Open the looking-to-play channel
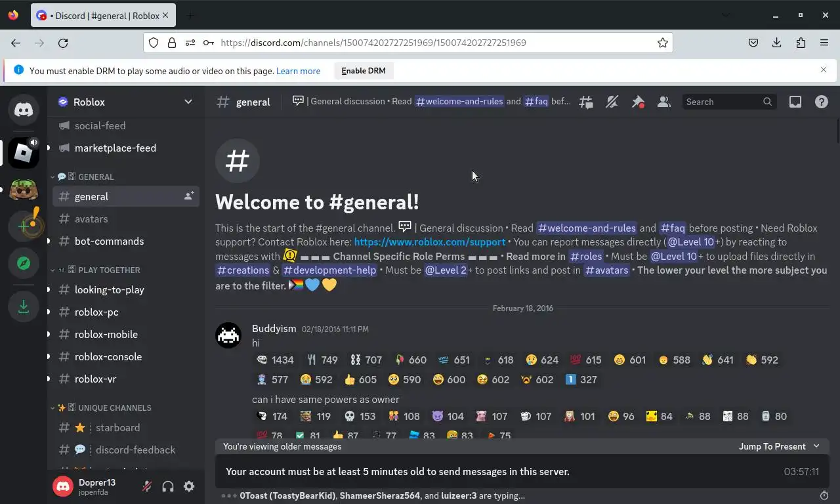Viewport: 840px width, 504px height. click(125, 289)
